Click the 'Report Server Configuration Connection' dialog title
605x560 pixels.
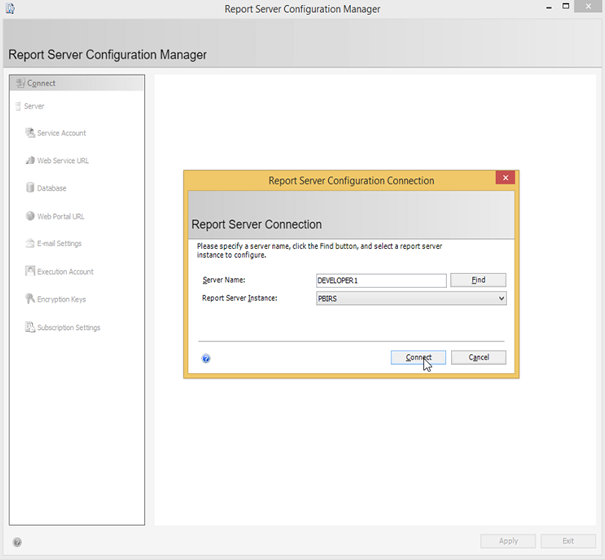pyautogui.click(x=351, y=181)
